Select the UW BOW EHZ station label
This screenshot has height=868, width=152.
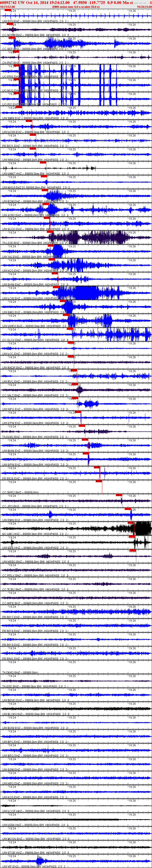pyautogui.click(x=35, y=728)
